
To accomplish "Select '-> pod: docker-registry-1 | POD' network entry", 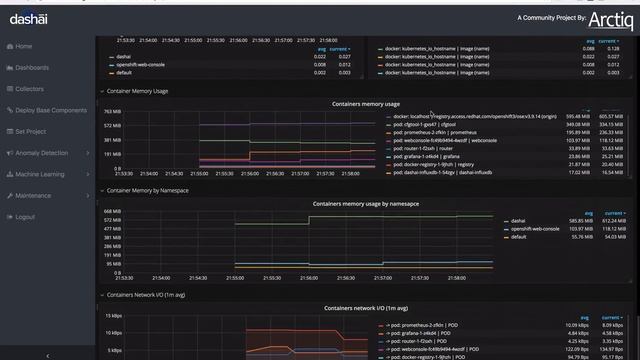I will (x=425, y=357).
